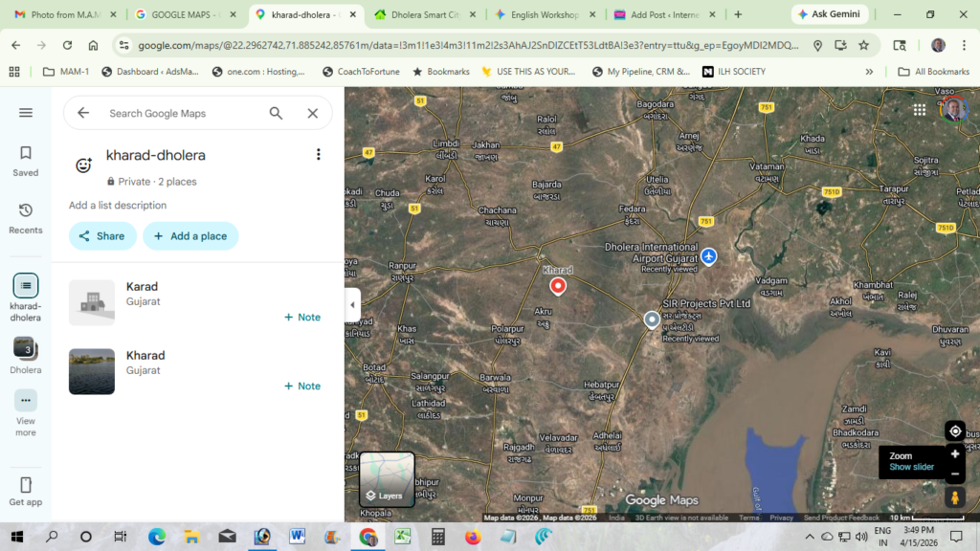Switch to the English Workshop tab
The image size is (980, 551).
[545, 14]
